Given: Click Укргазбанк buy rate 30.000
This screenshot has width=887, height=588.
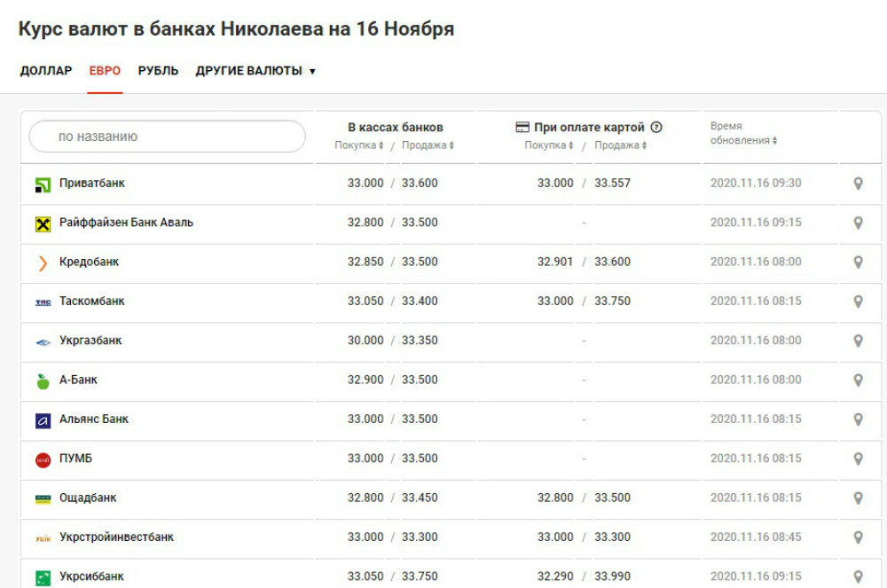Looking at the screenshot, I should click(x=365, y=341).
